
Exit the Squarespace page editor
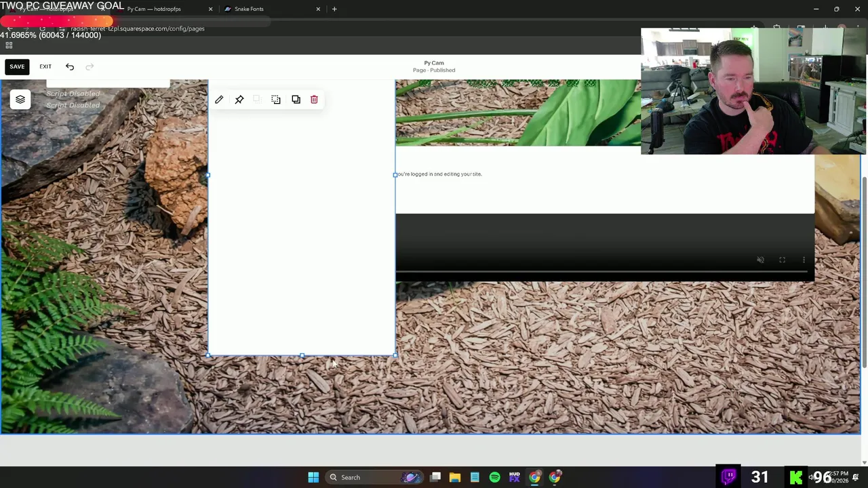45,66
